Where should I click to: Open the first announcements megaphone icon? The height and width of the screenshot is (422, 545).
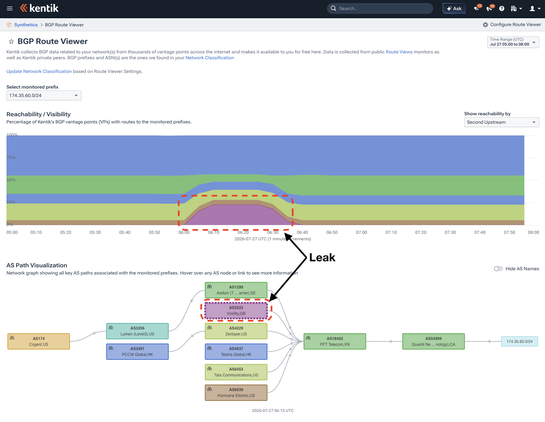pos(477,8)
